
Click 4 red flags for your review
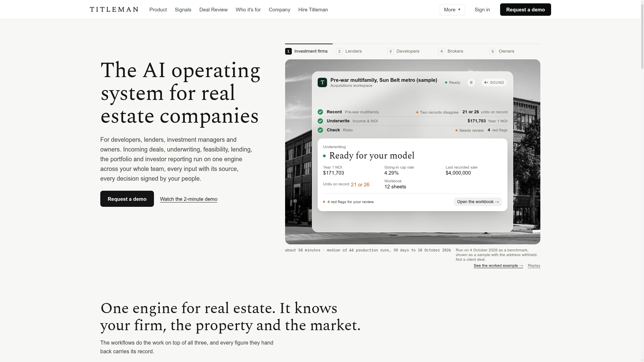tap(348, 202)
